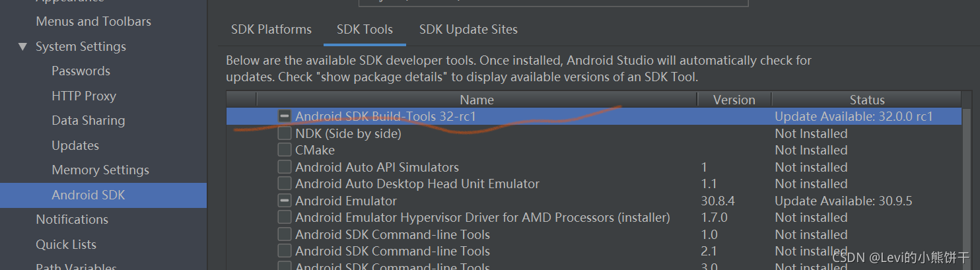The width and height of the screenshot is (980, 270).
Task: Check Android Auto Desktop Head Unit Emulator
Action: (285, 184)
